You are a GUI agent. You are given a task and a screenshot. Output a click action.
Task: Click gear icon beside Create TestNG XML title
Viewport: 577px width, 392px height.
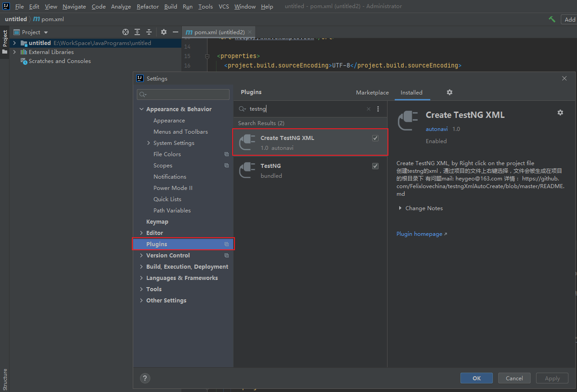[x=560, y=113]
